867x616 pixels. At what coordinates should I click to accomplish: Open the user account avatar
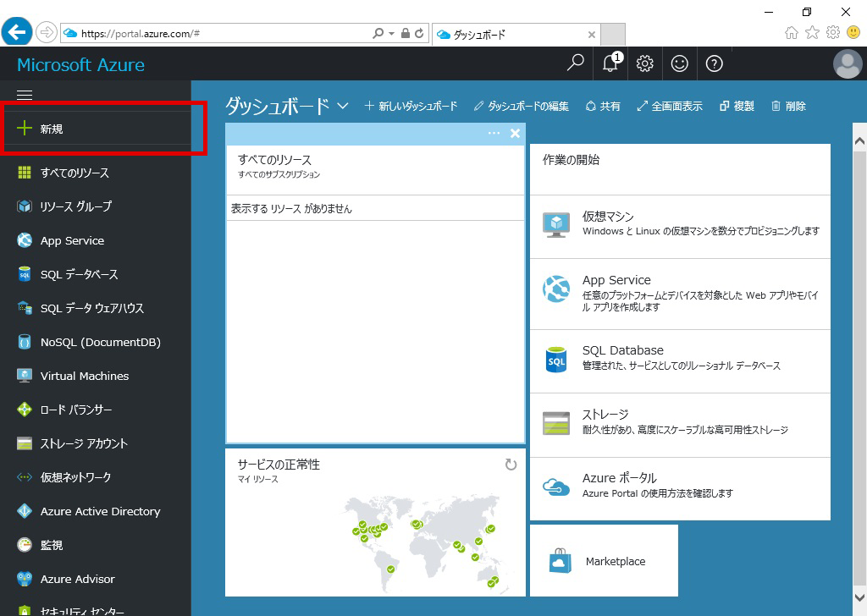(x=848, y=64)
